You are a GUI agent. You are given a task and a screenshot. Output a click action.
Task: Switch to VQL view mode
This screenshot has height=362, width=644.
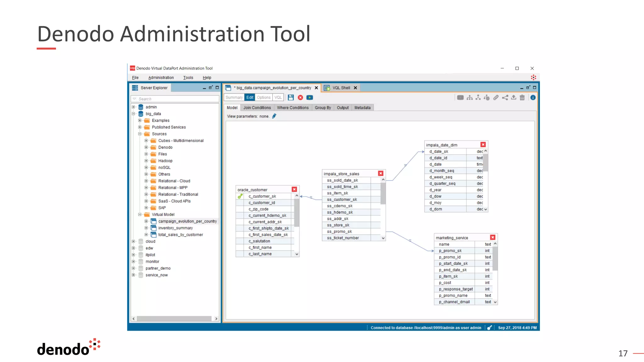pos(278,97)
